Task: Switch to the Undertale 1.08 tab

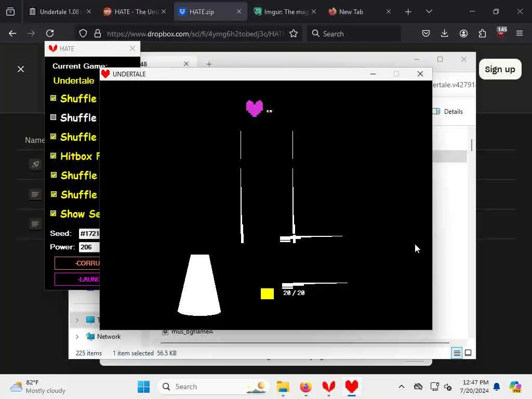Action: (x=59, y=12)
